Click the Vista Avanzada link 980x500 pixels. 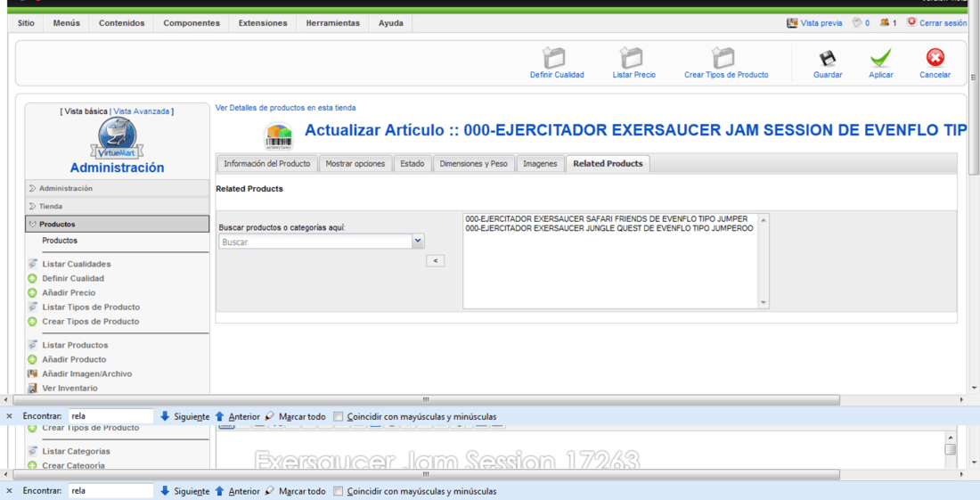pyautogui.click(x=142, y=111)
